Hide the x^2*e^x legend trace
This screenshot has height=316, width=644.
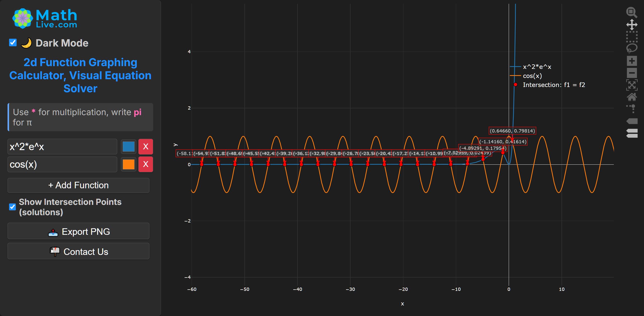(x=537, y=67)
